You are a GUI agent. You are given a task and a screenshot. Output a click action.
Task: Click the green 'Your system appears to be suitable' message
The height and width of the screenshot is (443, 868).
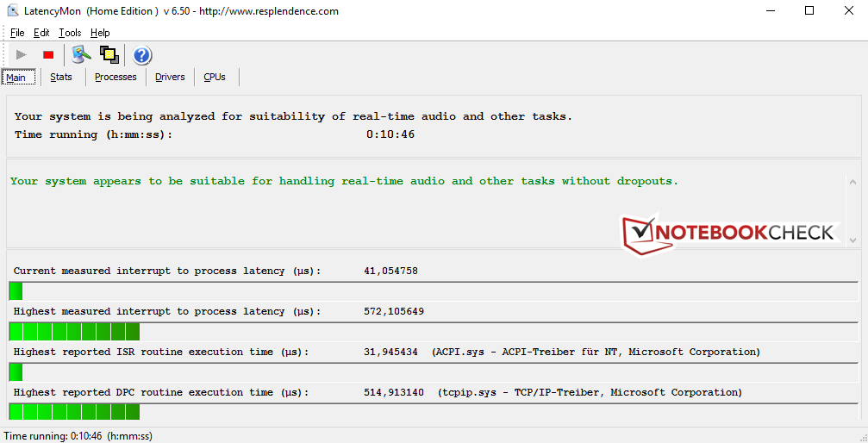coord(344,181)
